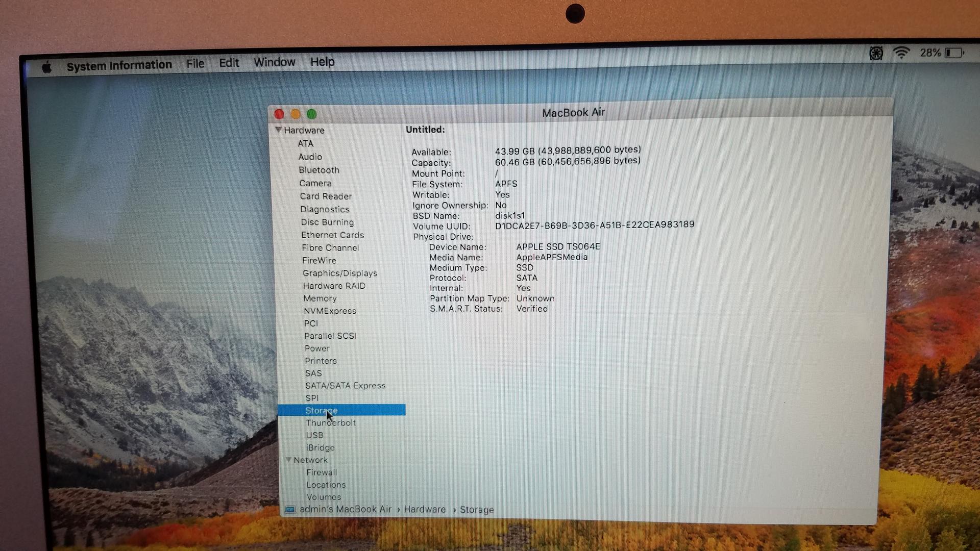Open the File menu
This screenshot has width=980, height=551.
click(x=195, y=63)
